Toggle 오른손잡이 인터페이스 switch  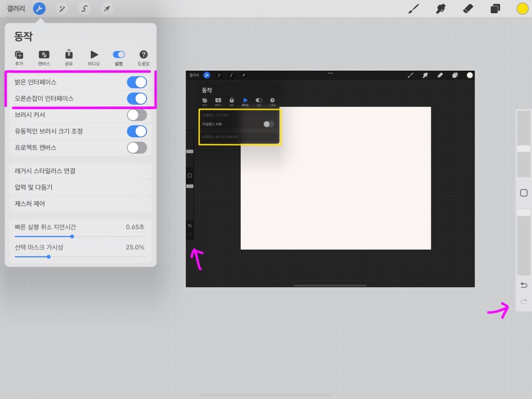[x=137, y=99]
